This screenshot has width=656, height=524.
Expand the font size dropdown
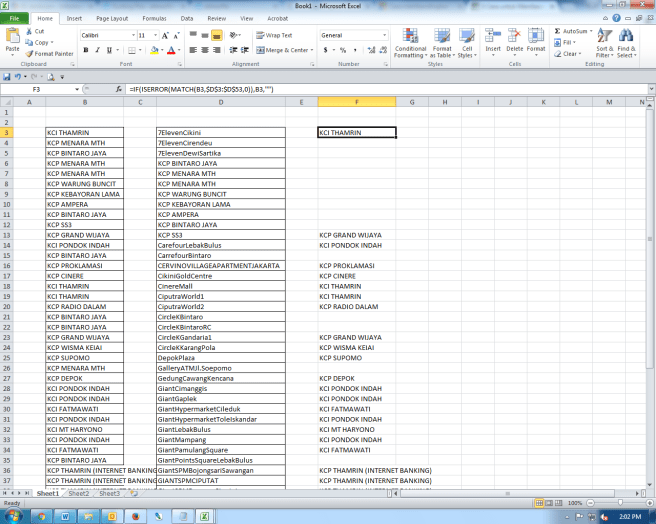point(153,35)
